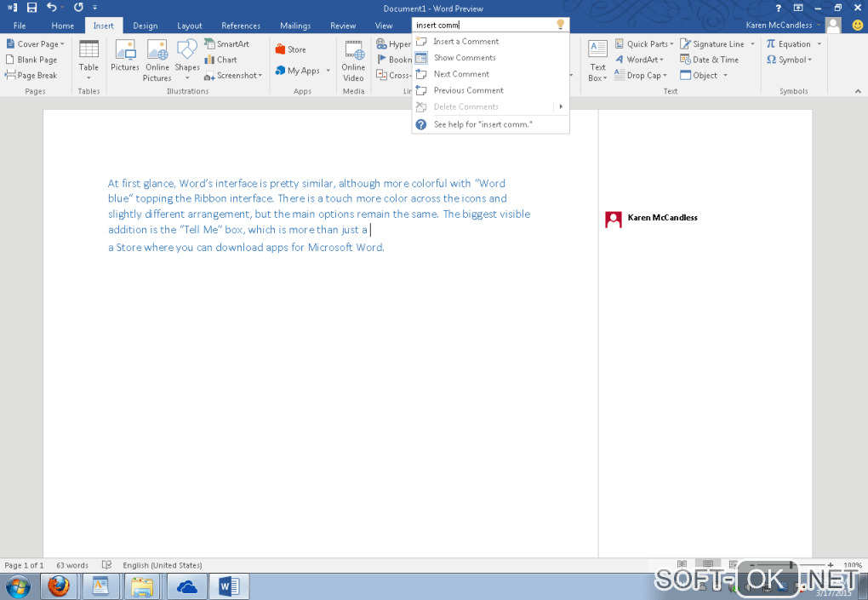
Task: Switch to the Design tab
Action: click(x=145, y=26)
